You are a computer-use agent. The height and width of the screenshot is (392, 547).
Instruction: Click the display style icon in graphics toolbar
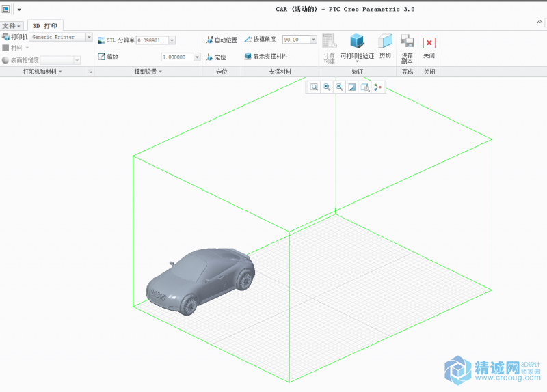pos(352,87)
